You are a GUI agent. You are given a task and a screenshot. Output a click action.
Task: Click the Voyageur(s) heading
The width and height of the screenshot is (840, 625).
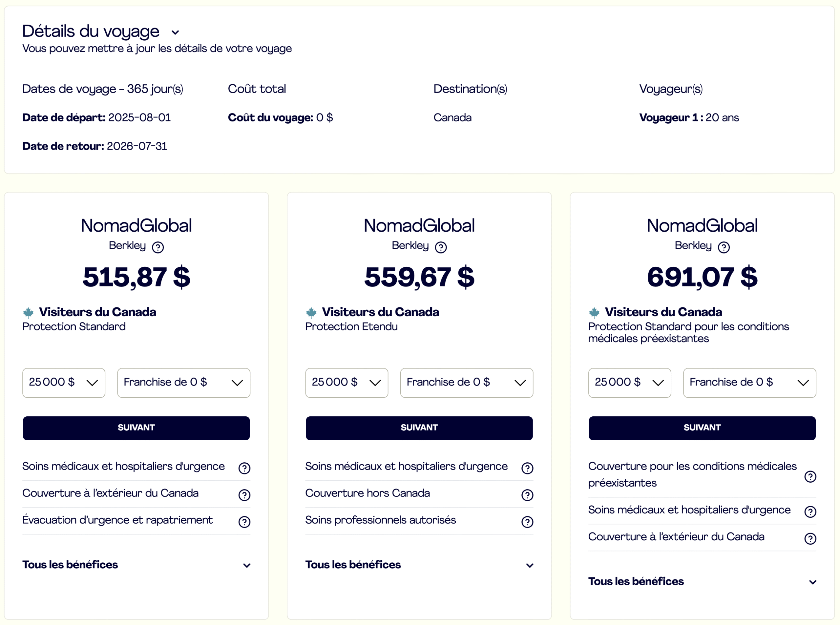[x=671, y=89]
